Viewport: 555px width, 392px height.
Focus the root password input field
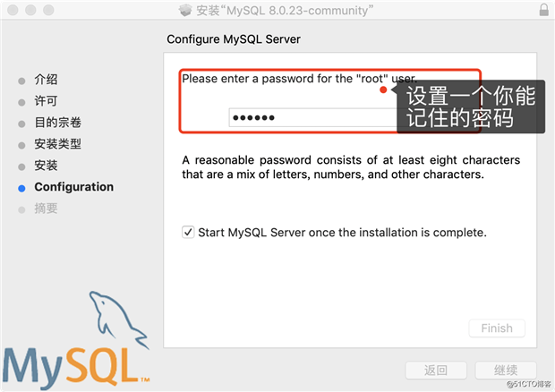(x=313, y=117)
